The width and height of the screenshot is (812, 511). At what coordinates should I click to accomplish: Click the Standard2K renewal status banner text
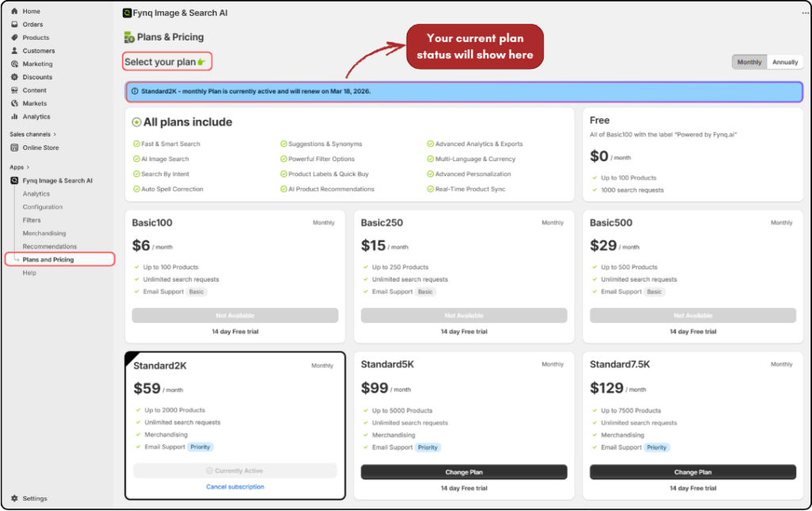pos(256,91)
